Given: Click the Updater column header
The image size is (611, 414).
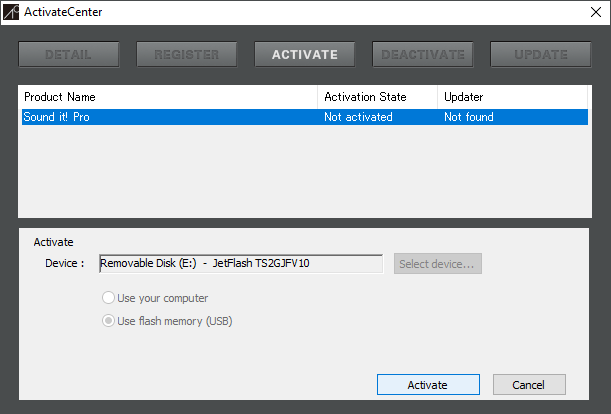Looking at the screenshot, I should 512,97.
